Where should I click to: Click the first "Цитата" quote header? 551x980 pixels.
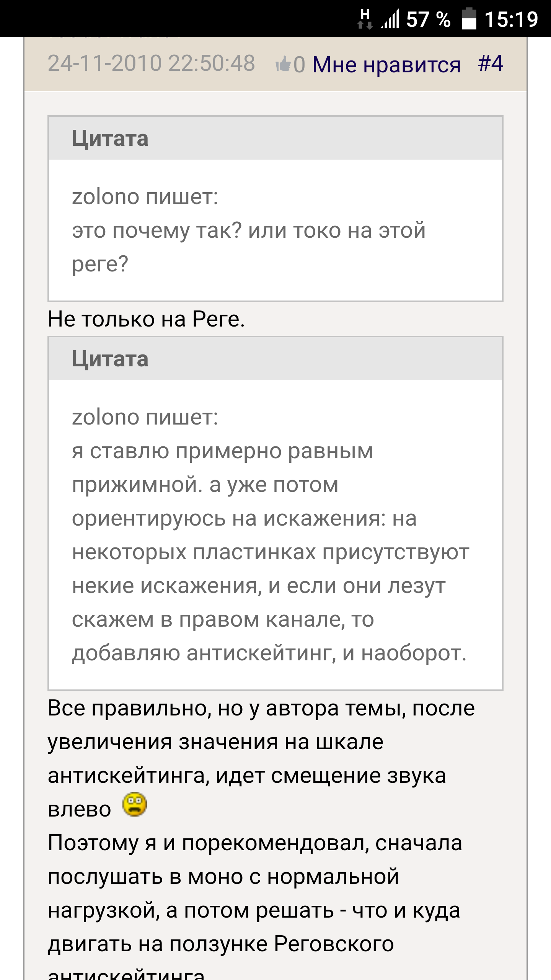pos(110,138)
